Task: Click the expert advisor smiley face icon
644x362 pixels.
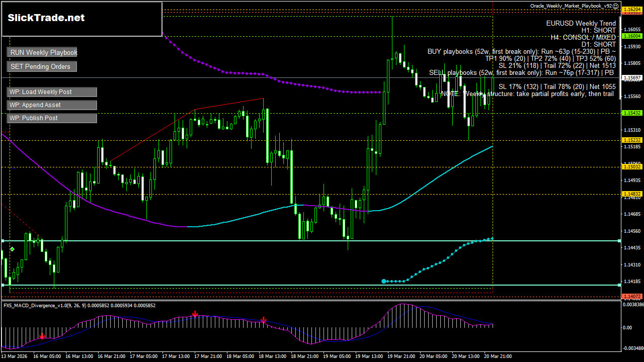Action: 616,6
